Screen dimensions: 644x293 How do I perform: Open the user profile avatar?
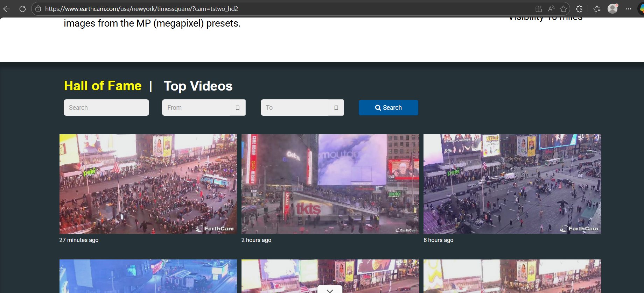tap(612, 9)
